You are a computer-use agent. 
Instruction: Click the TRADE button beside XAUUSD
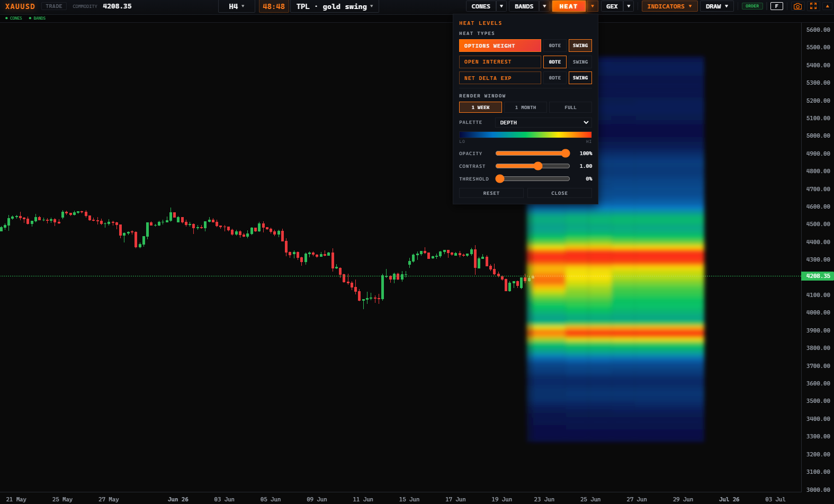[x=54, y=6]
